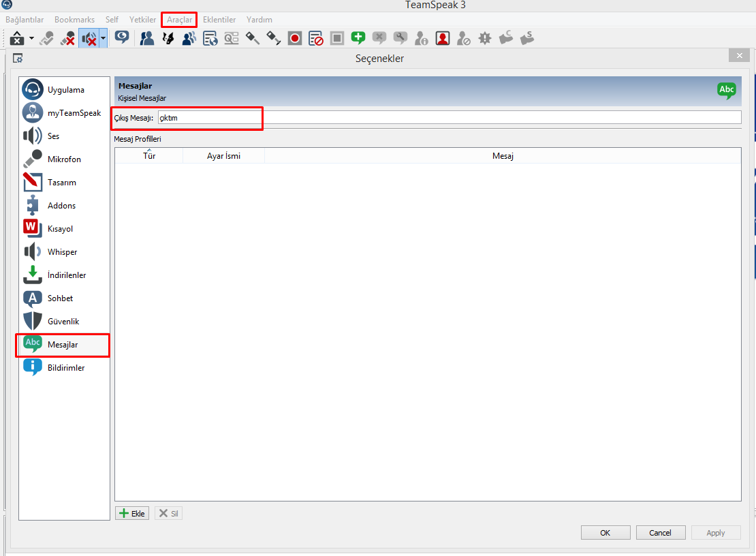Screen dimensions: 756x556
Task: Click the tag with hammer toolbar icon
Action: coord(273,38)
